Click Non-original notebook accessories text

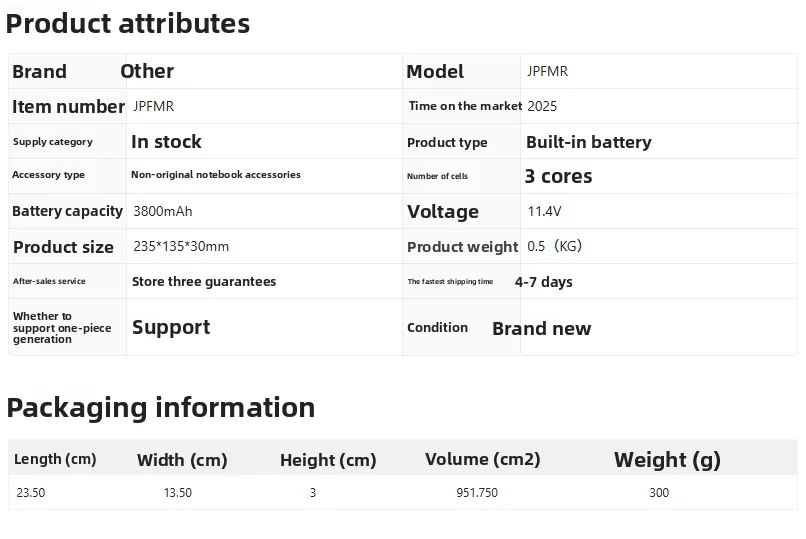click(x=215, y=175)
